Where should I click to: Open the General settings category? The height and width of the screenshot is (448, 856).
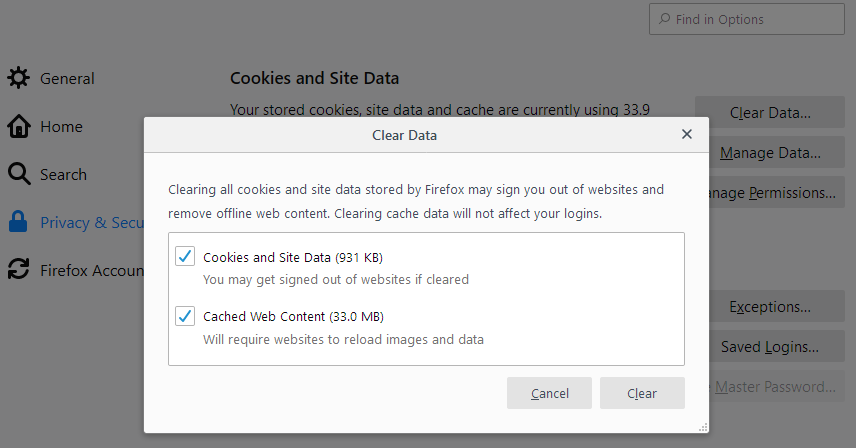[67, 79]
